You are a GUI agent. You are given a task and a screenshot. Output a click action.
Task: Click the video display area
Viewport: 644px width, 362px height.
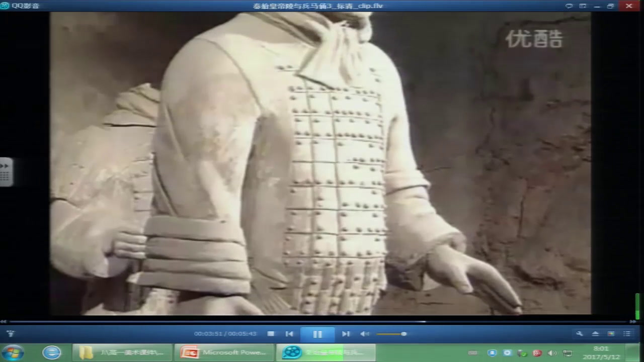[320, 164]
